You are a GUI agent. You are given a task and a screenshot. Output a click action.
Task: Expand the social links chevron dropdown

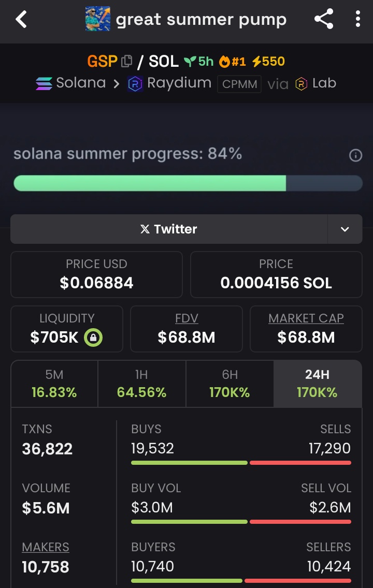point(345,229)
